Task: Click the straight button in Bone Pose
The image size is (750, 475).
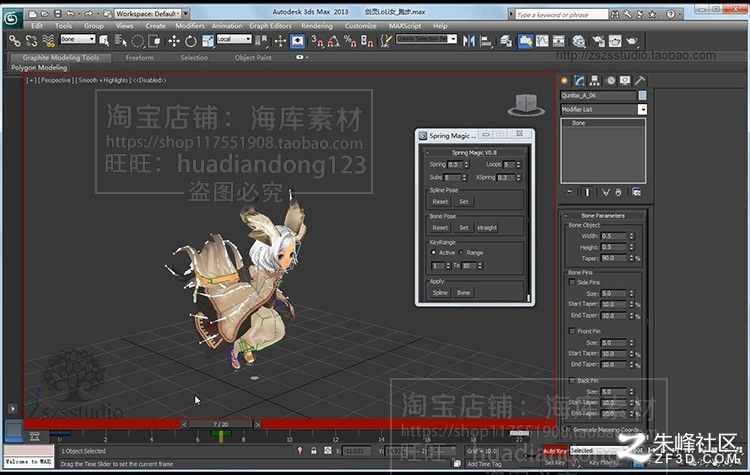Action: (487, 228)
